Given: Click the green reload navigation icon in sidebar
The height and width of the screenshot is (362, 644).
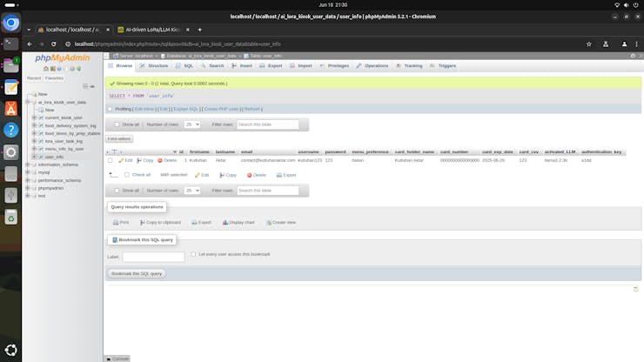Looking at the screenshot, I should (x=79, y=69).
